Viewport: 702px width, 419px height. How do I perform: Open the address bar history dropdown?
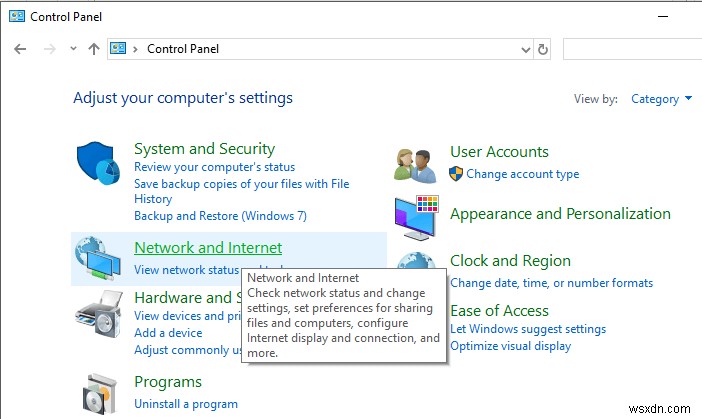click(527, 48)
